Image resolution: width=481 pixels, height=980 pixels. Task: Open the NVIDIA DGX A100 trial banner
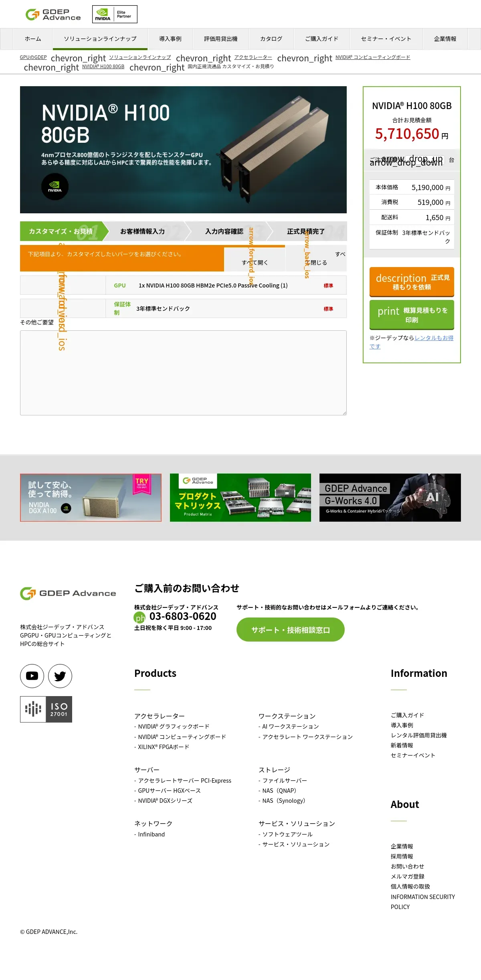pyautogui.click(x=91, y=498)
